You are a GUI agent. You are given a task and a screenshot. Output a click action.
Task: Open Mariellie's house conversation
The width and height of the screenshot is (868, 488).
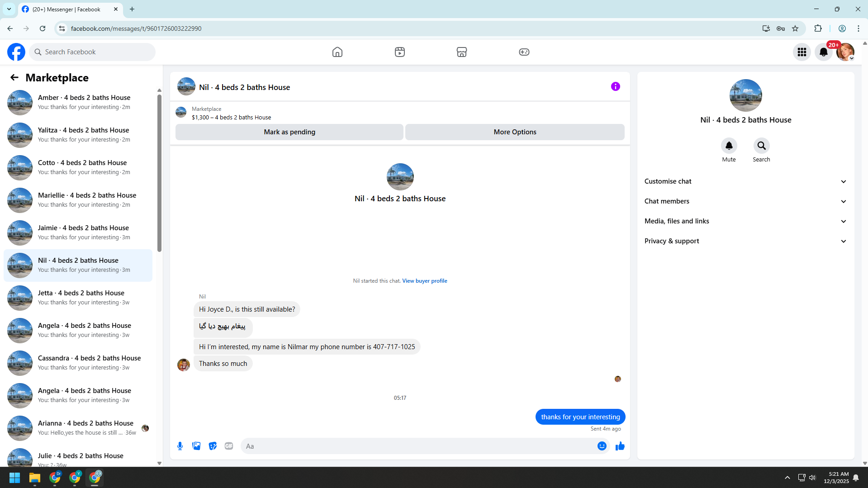[x=78, y=200]
